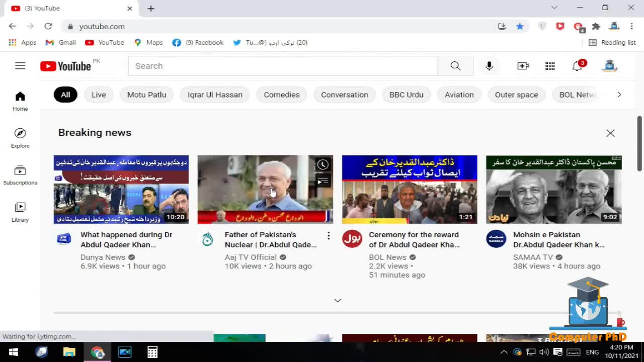644x362 pixels.
Task: Dismiss the Breaking news section
Action: coord(610,133)
